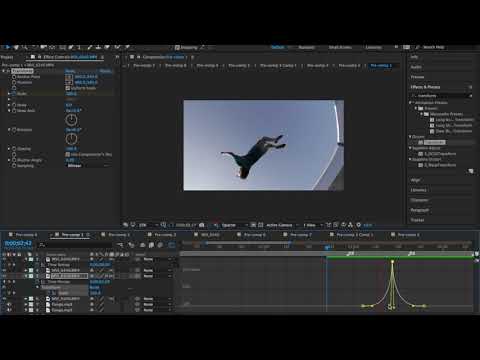Screen dimensions: 480x360
Task: Click the timeline current time indicator
Action: click(327, 247)
